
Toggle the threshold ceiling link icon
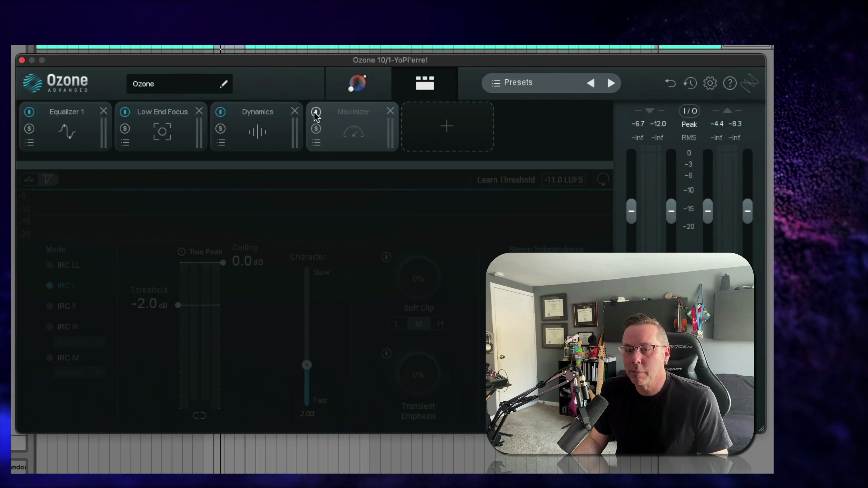199,416
